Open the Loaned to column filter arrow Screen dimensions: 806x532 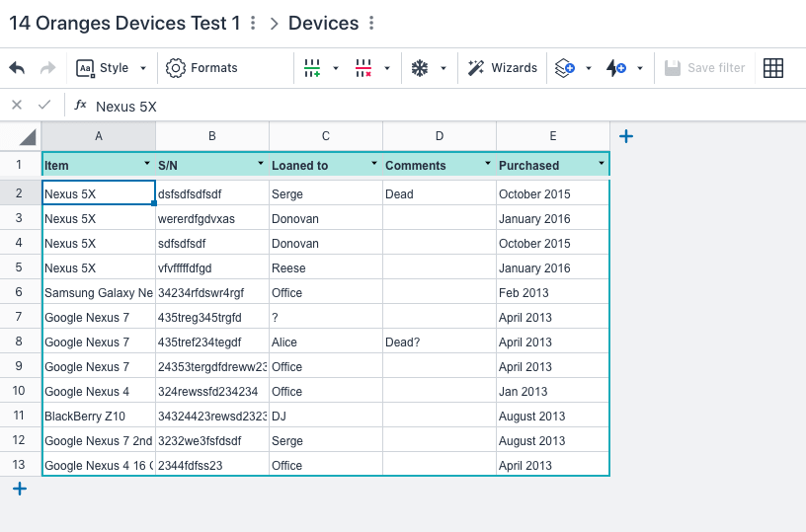point(374,163)
